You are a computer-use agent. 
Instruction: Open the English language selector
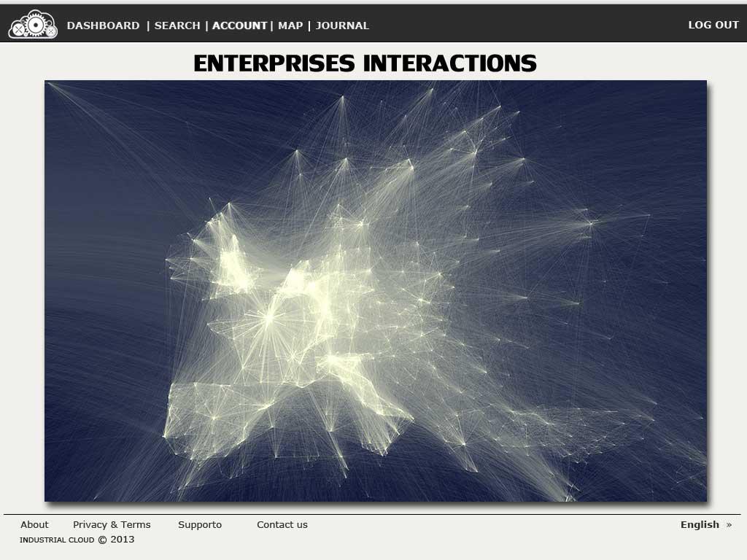coord(700,524)
